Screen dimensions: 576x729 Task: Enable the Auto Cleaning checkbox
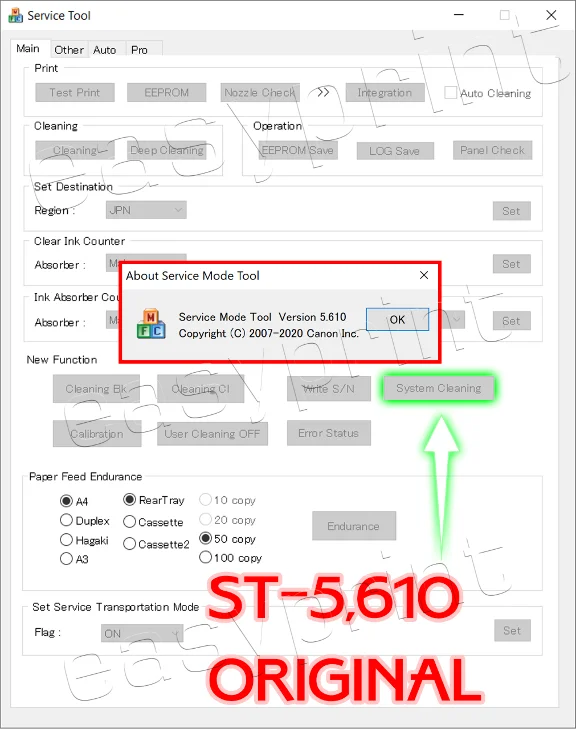click(x=450, y=93)
